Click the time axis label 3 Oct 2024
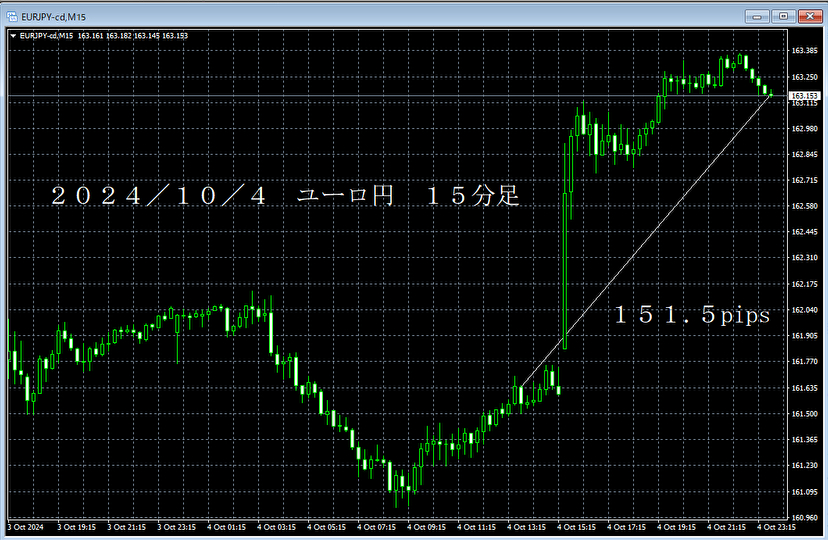 click(25, 527)
